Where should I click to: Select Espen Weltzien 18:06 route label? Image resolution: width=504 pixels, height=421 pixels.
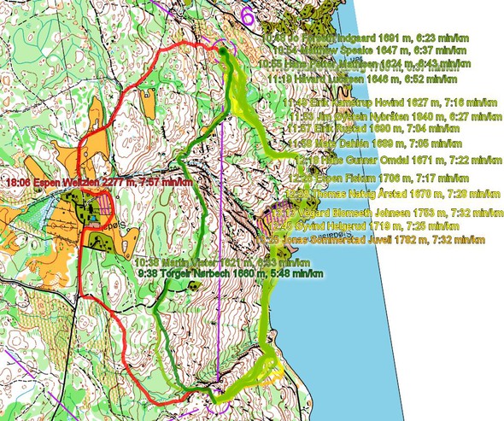coord(99,183)
